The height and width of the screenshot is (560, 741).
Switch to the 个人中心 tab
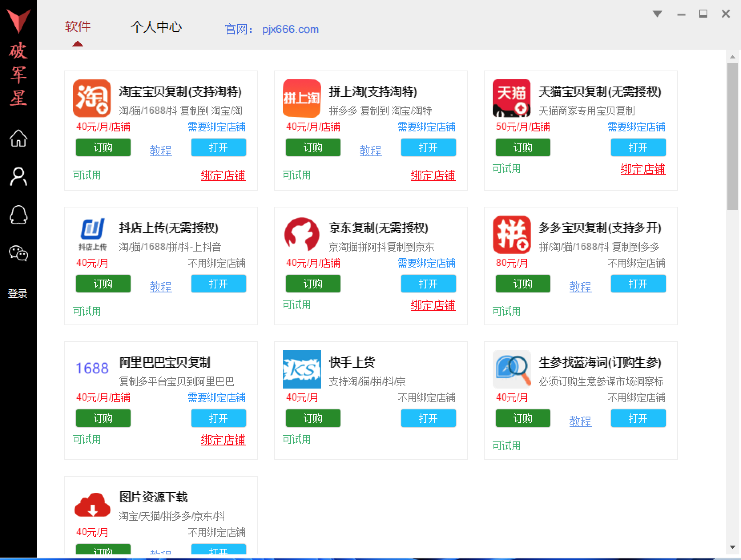click(156, 27)
